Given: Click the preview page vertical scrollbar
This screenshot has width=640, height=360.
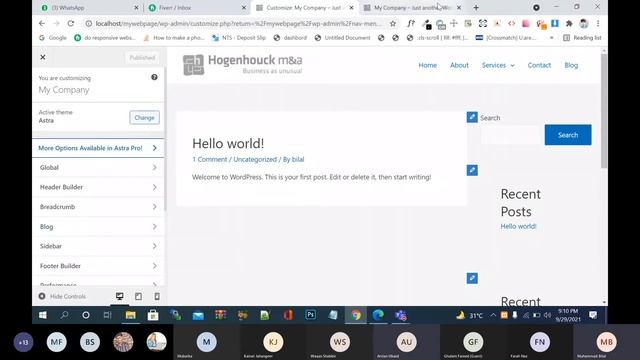Looking at the screenshot, I should [x=604, y=110].
